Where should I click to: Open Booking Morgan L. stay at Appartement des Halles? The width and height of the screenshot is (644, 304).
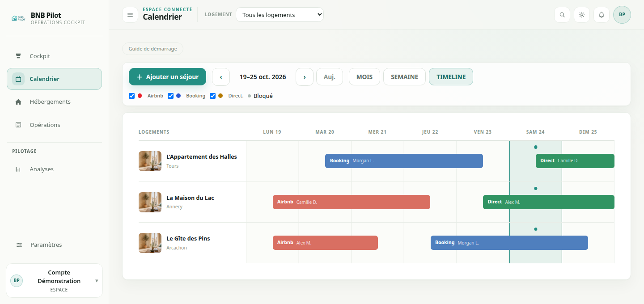tap(404, 161)
